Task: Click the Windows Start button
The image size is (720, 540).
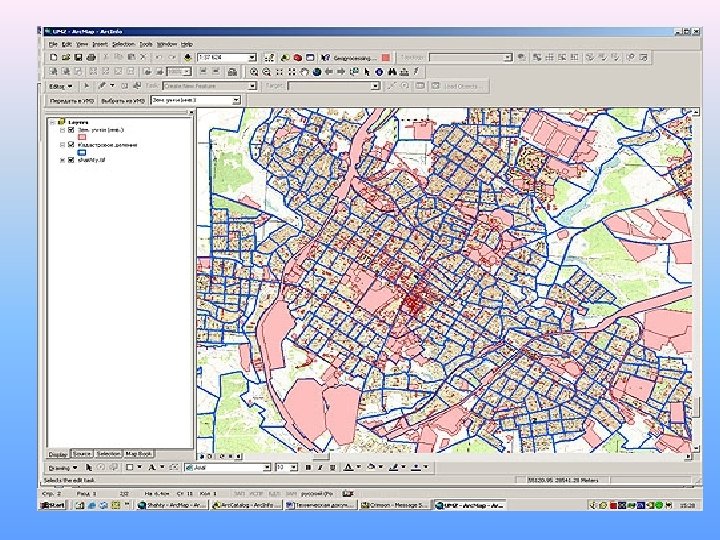Action: coord(52,505)
